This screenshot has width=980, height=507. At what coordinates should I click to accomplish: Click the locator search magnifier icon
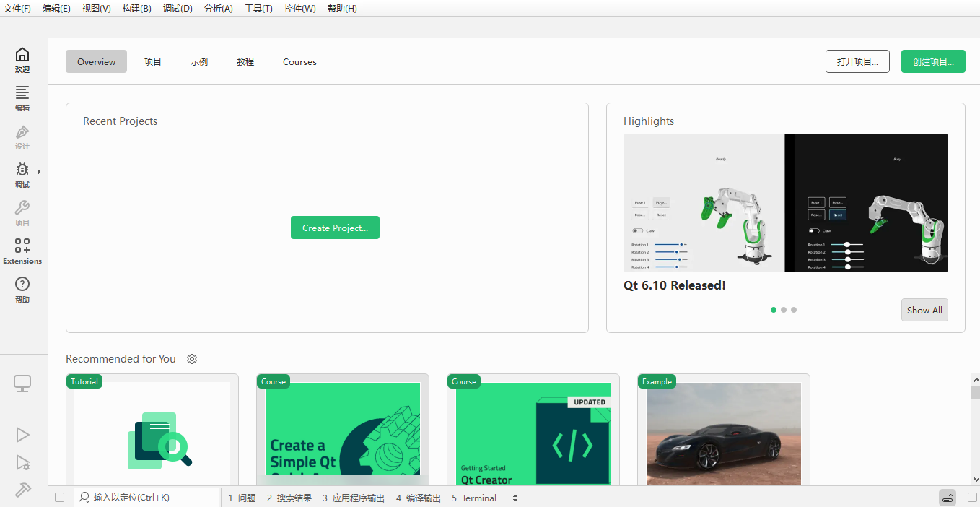click(x=84, y=498)
